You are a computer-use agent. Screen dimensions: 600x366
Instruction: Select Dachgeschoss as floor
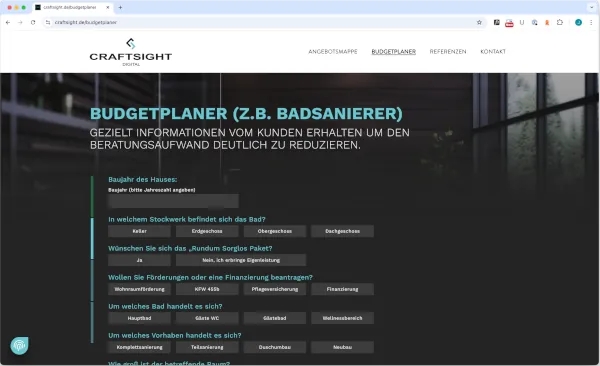tap(342, 231)
